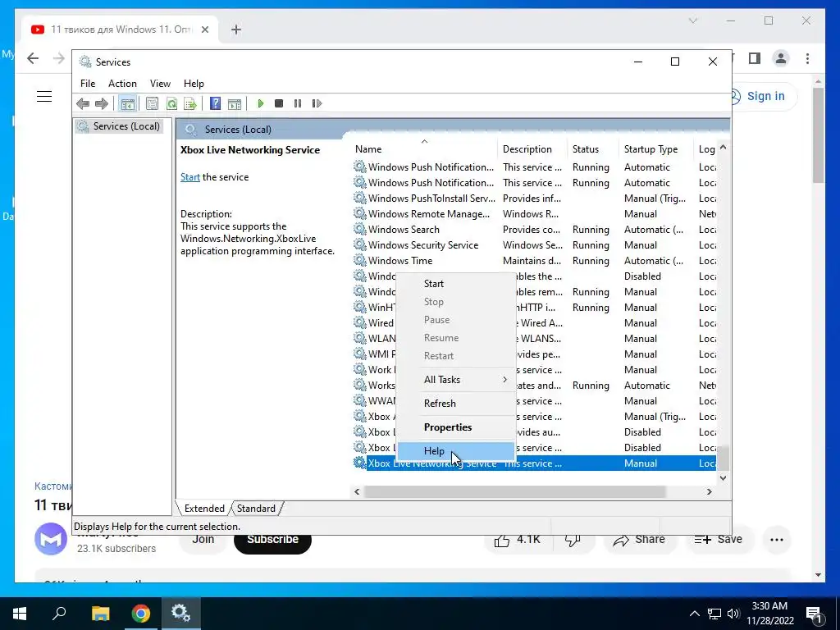Click the Refresh toolbar icon

click(171, 103)
